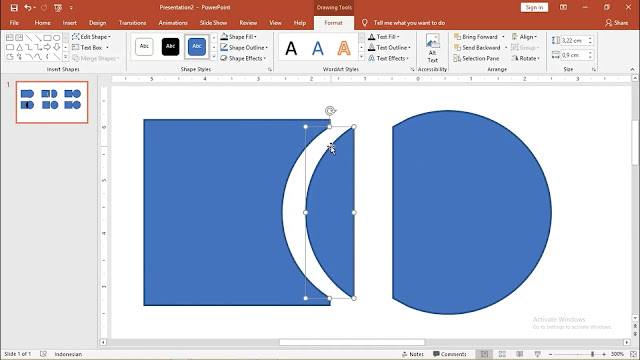Select the Rectangle shape in the gallery
This screenshot has width=640, height=360.
point(47,38)
